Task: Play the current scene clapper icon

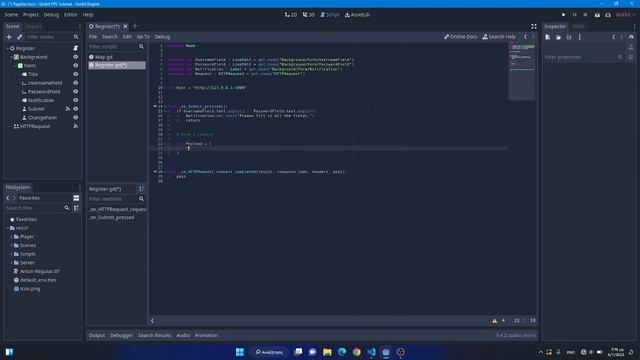Action: click(x=597, y=15)
